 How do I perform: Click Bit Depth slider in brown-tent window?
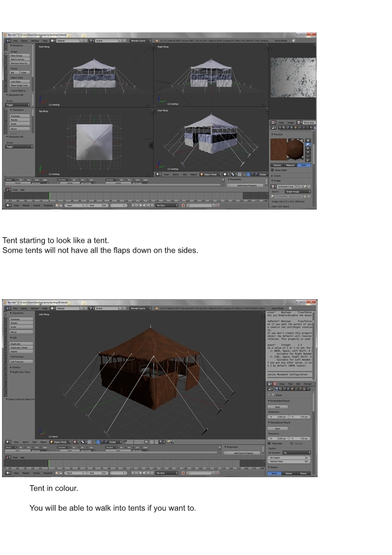[x=289, y=457]
